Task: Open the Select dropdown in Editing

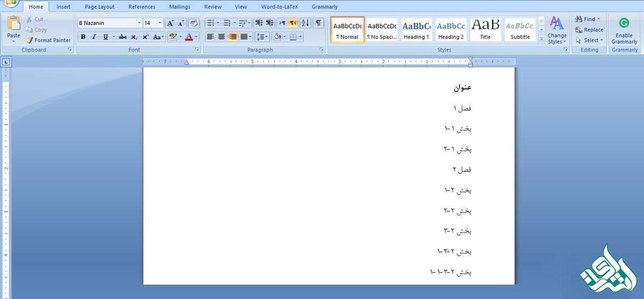Action: pyautogui.click(x=589, y=40)
